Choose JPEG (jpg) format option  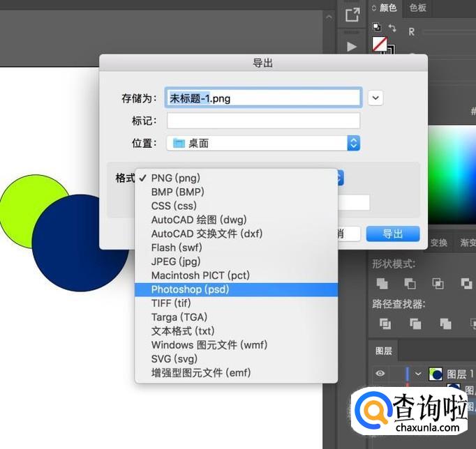coord(236,261)
